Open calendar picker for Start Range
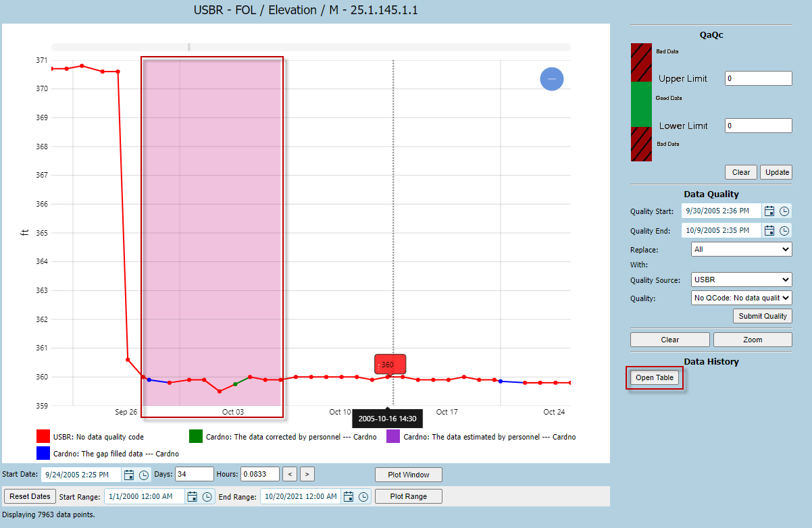The width and height of the screenshot is (812, 528). 192,496
